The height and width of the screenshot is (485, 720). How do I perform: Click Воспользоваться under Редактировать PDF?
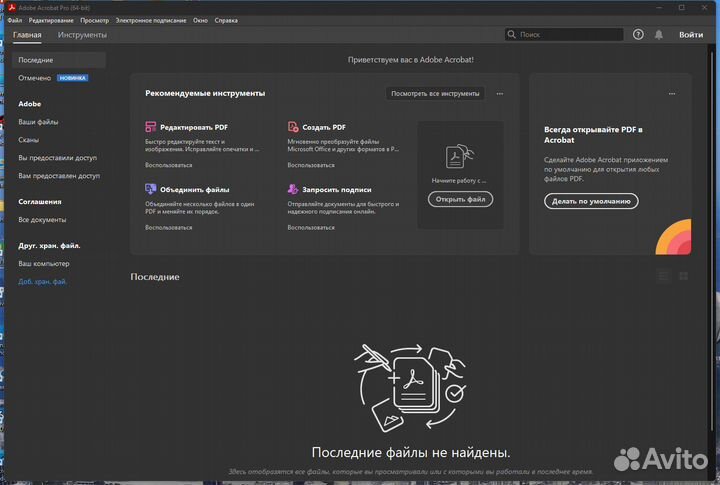coord(169,165)
